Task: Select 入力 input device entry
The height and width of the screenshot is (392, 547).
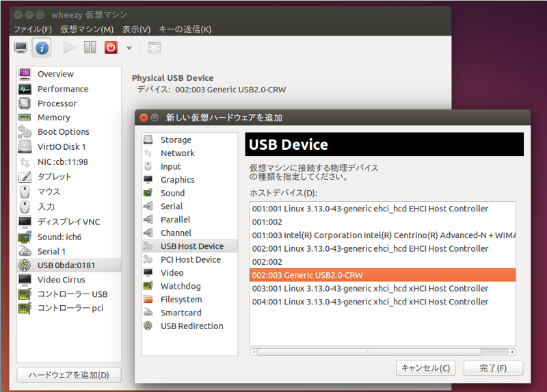Action: [69, 207]
